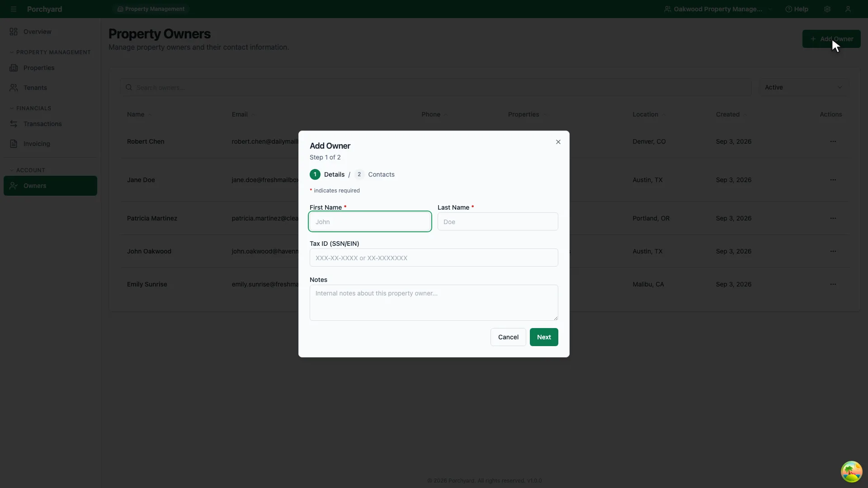Toggle the hamburger menu icon

click(x=14, y=9)
